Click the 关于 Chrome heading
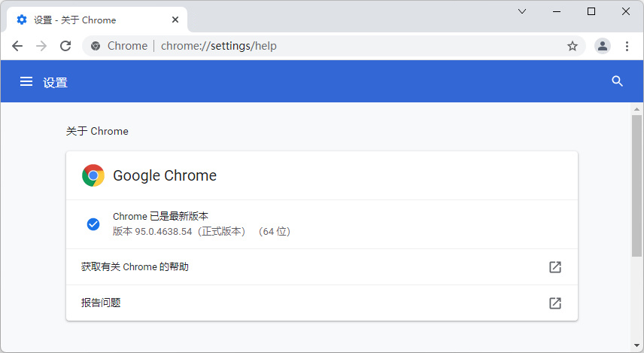Image resolution: width=644 pixels, height=353 pixels. pos(97,131)
